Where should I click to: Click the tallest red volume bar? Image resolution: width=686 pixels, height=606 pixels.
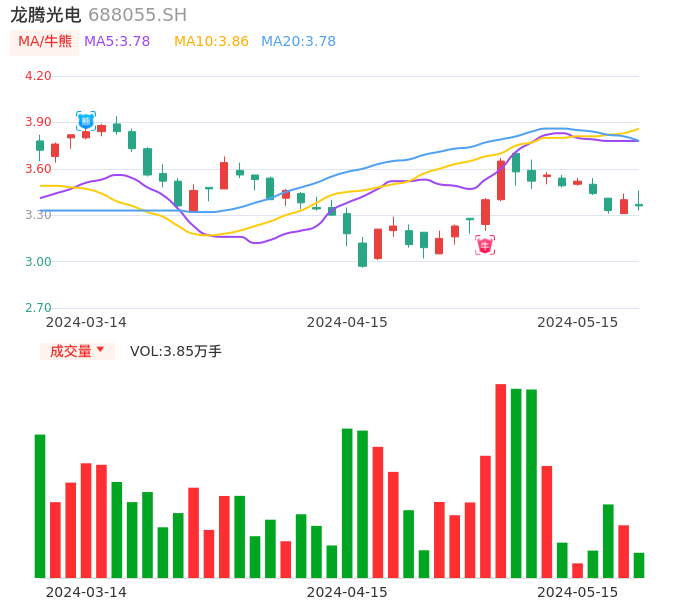pos(500,481)
